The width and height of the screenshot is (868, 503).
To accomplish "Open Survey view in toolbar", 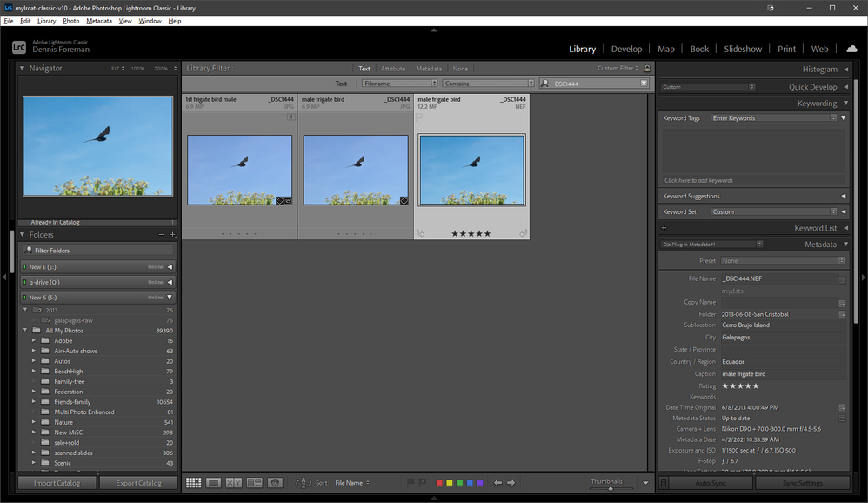I will coord(255,483).
